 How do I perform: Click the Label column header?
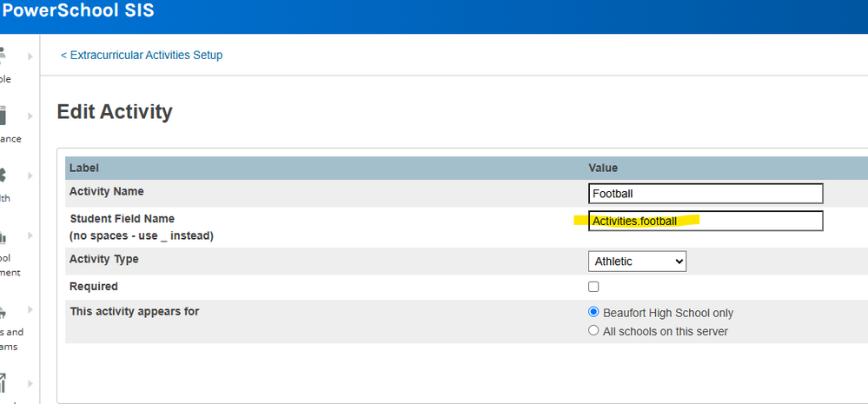(x=83, y=168)
